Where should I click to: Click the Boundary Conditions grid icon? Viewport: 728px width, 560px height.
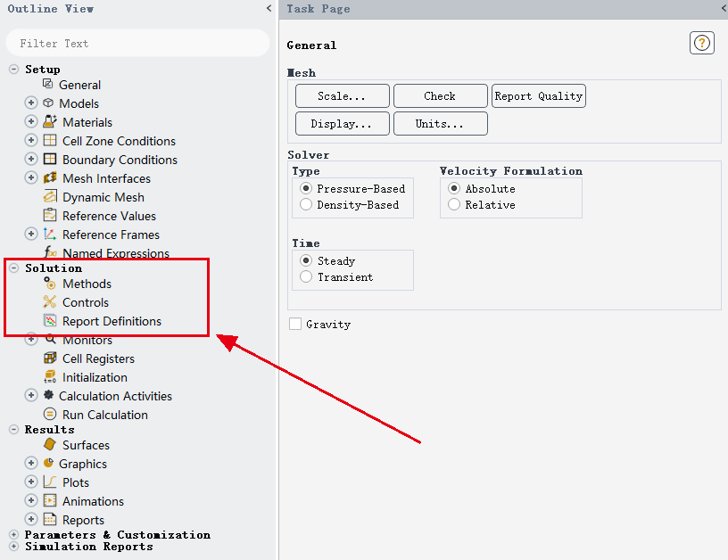click(x=50, y=160)
